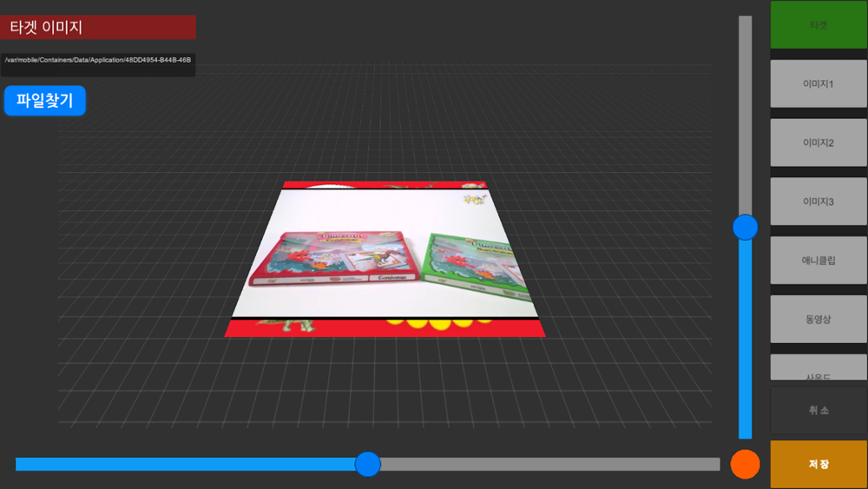This screenshot has width=868, height=489.
Task: Click the vertical slider blue handle
Action: click(745, 227)
